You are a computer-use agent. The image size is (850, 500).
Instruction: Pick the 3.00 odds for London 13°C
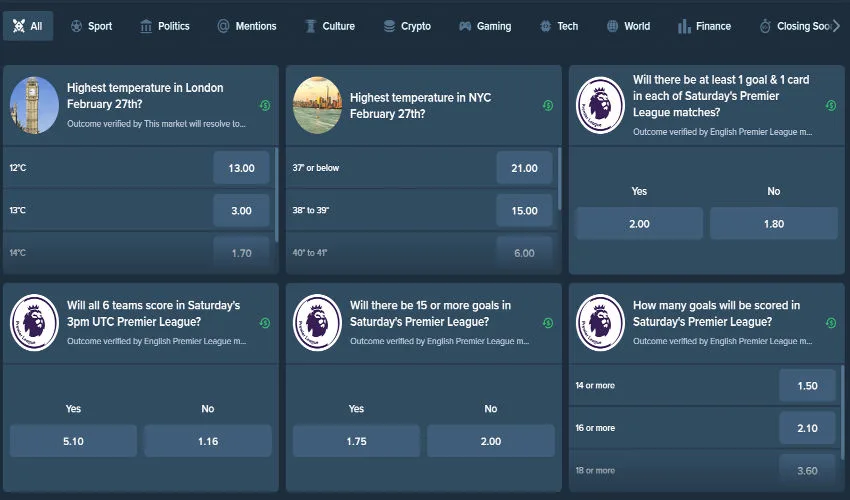tap(241, 210)
